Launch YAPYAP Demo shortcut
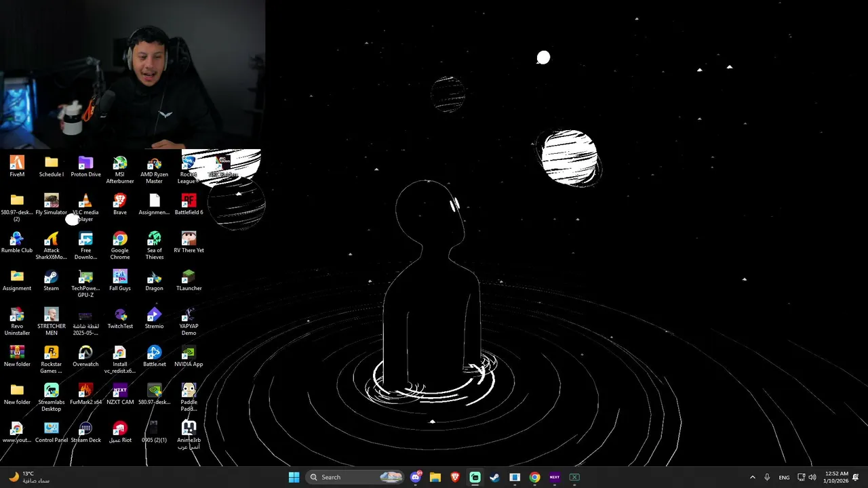 (189, 322)
